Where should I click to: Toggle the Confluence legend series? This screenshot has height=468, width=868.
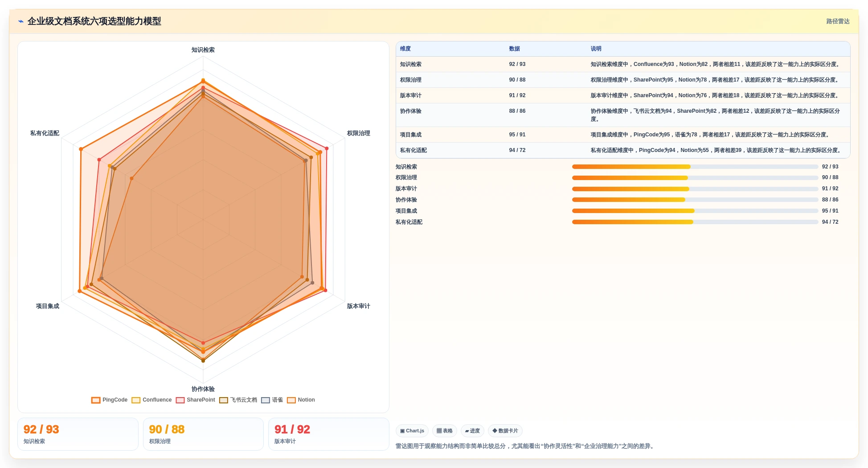click(x=151, y=400)
